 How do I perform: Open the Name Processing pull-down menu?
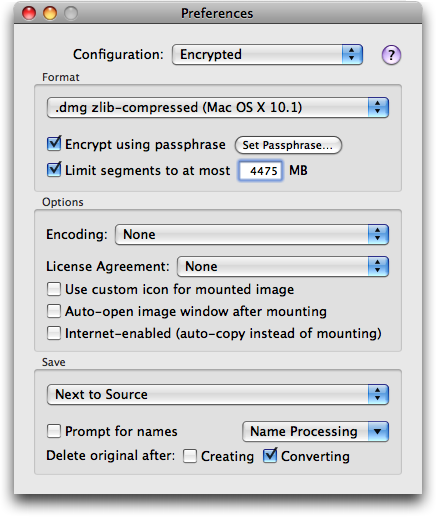click(x=315, y=431)
